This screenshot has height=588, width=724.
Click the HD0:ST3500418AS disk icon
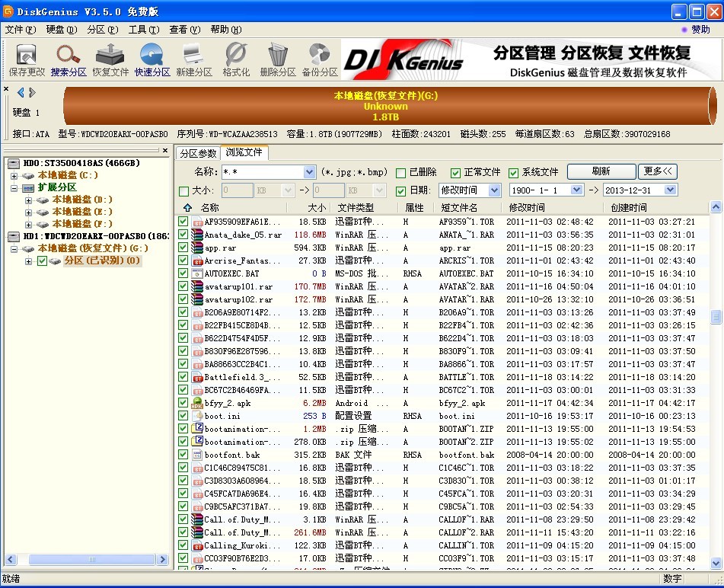14,163
